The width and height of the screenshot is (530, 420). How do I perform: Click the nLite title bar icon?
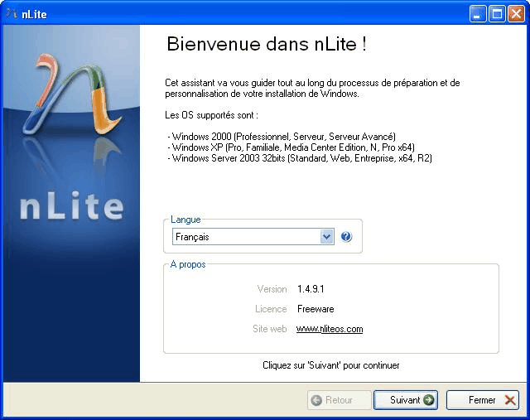(x=12, y=14)
